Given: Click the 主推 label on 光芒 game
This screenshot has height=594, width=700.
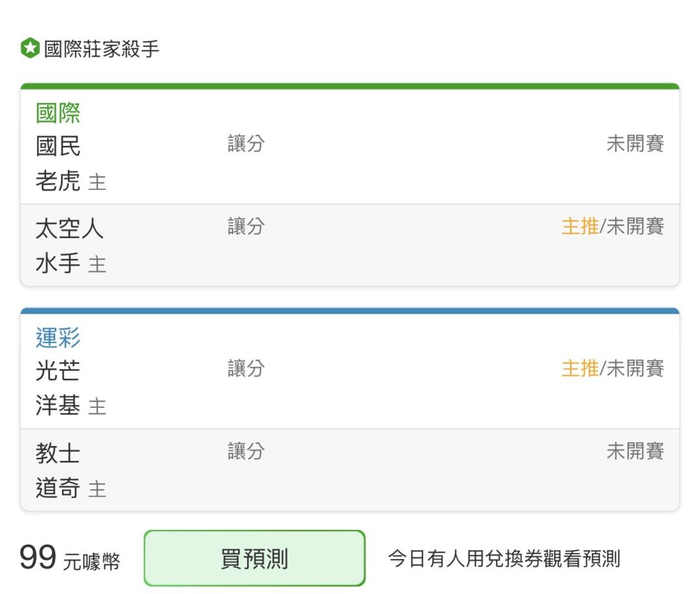Looking at the screenshot, I should [580, 368].
